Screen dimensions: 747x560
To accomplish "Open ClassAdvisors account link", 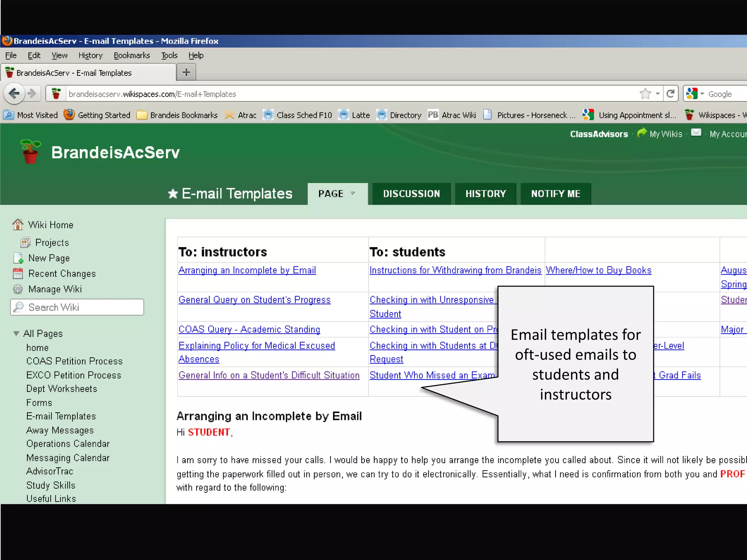I will click(599, 134).
